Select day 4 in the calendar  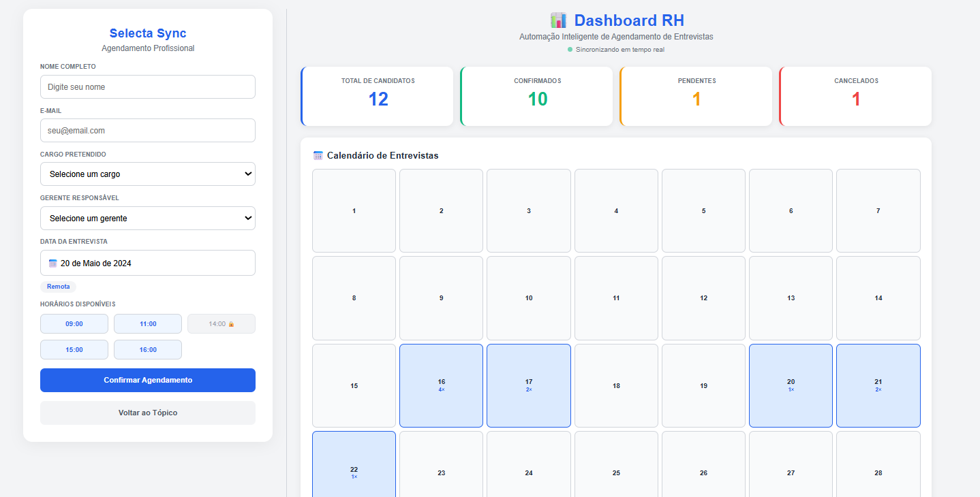[616, 211]
